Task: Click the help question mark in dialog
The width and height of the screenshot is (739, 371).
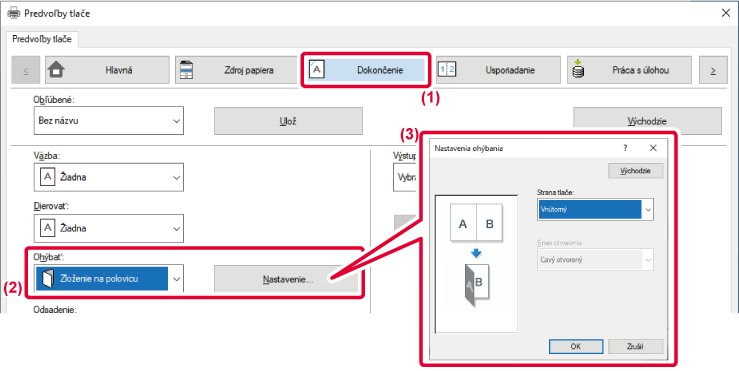Action: [625, 148]
